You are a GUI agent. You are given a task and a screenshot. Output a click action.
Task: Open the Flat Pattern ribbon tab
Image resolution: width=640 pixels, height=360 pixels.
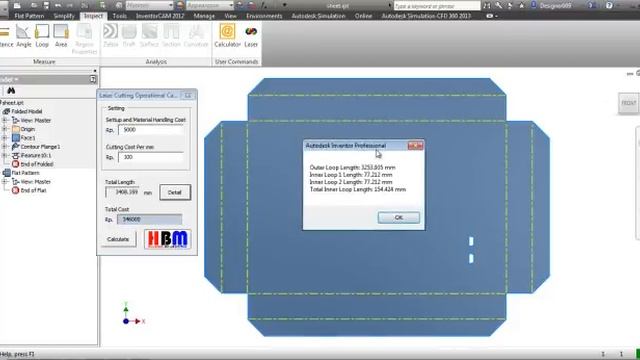[x=29, y=16]
